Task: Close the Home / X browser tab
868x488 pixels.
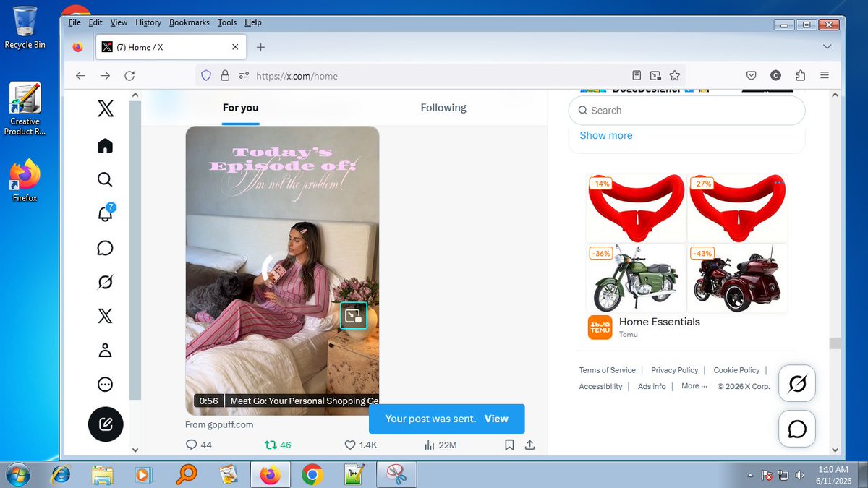Action: [235, 47]
